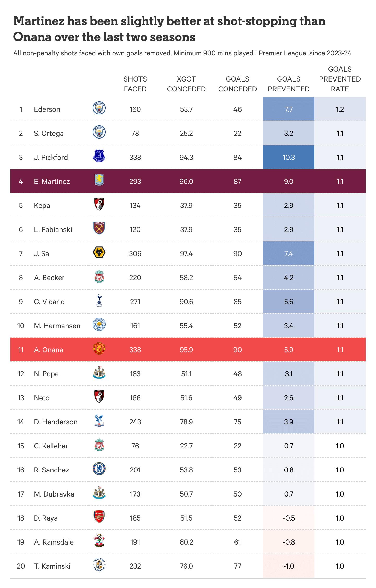Click the Crystal Palace crest beside D. Henderson
The height and width of the screenshot is (588, 376).
(x=99, y=421)
